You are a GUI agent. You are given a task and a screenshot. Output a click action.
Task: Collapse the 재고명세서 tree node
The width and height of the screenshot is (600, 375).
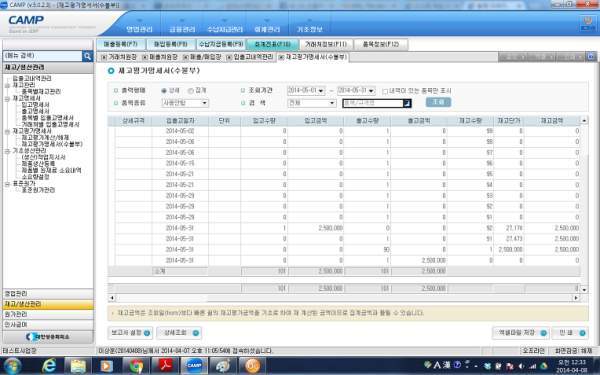[x=7, y=98]
